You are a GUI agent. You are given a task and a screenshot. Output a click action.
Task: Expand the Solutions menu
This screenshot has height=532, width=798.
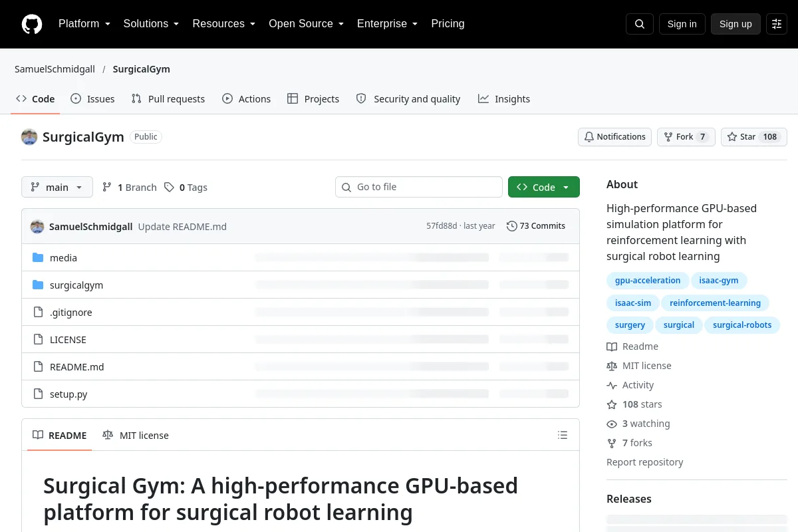tap(151, 24)
